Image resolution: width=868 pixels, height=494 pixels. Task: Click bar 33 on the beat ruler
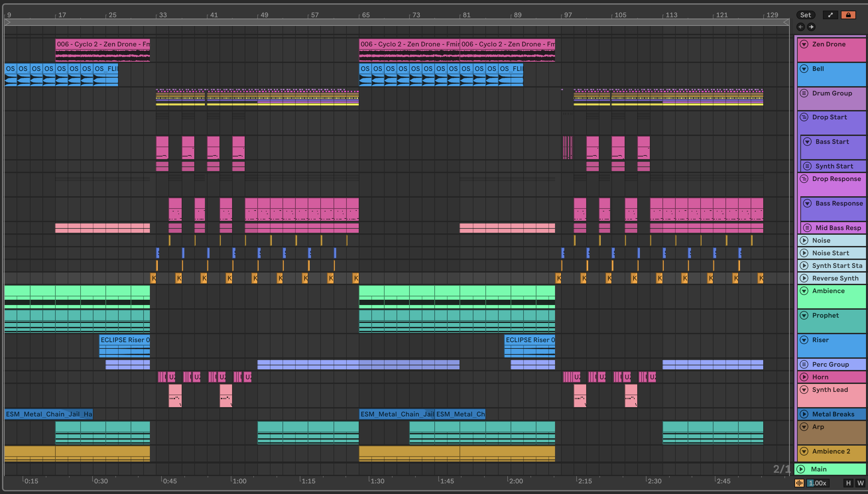click(163, 15)
